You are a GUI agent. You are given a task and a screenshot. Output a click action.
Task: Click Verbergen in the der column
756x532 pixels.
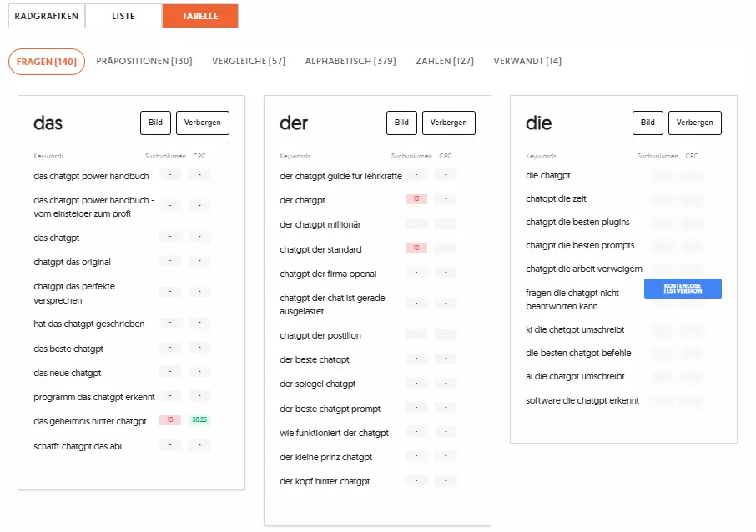coord(448,122)
